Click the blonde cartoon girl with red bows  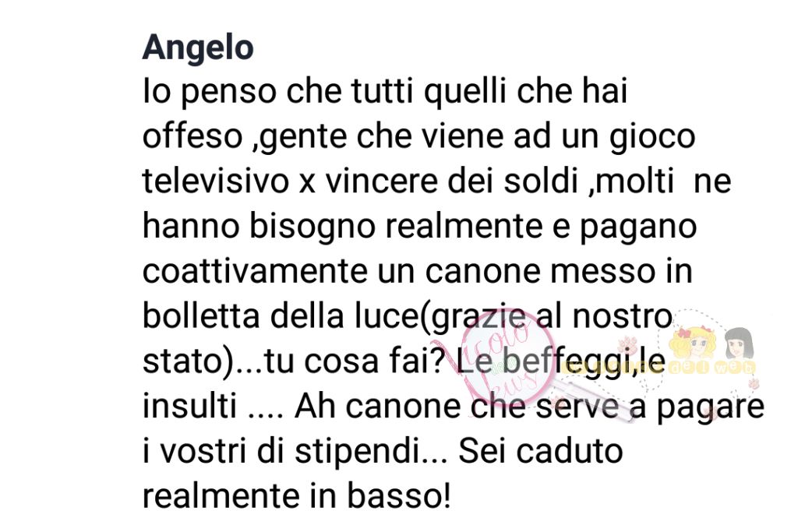pos(692,344)
